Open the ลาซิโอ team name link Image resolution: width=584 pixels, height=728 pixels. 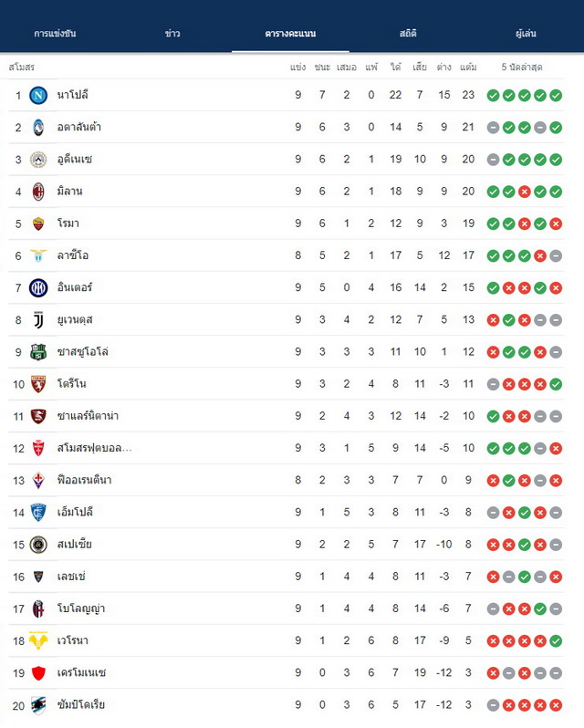click(x=73, y=255)
